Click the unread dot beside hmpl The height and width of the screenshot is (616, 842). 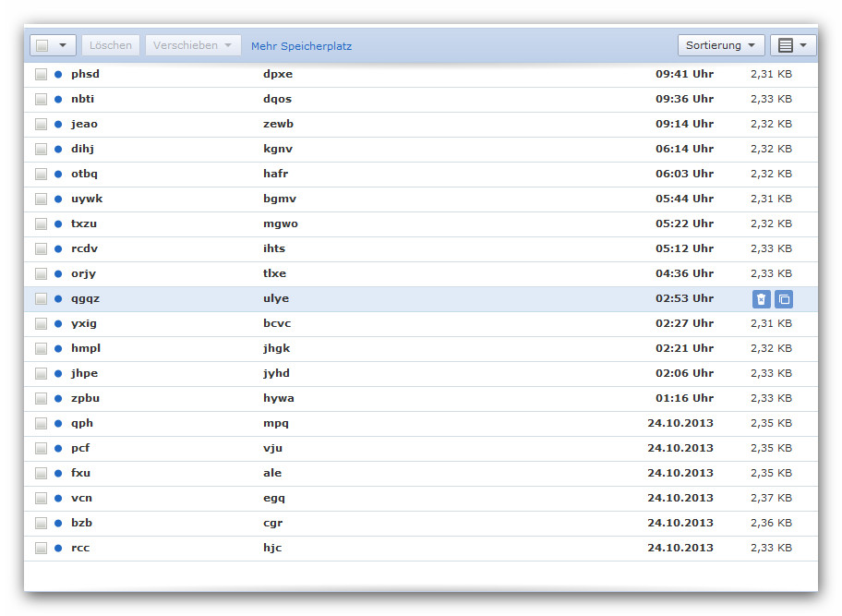click(x=58, y=348)
